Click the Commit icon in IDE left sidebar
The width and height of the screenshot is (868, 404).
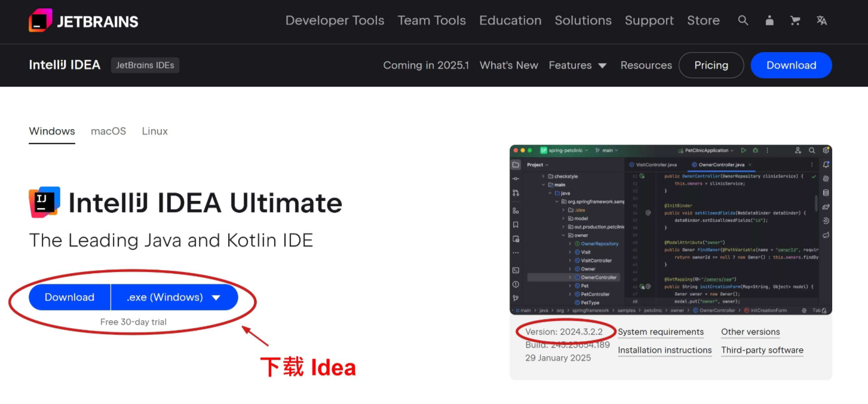tap(516, 179)
